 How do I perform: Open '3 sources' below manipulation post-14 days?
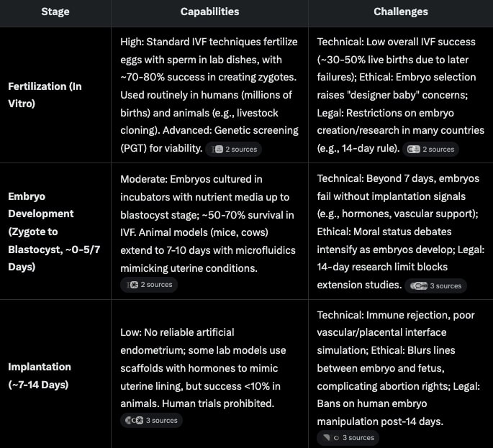coord(348,438)
